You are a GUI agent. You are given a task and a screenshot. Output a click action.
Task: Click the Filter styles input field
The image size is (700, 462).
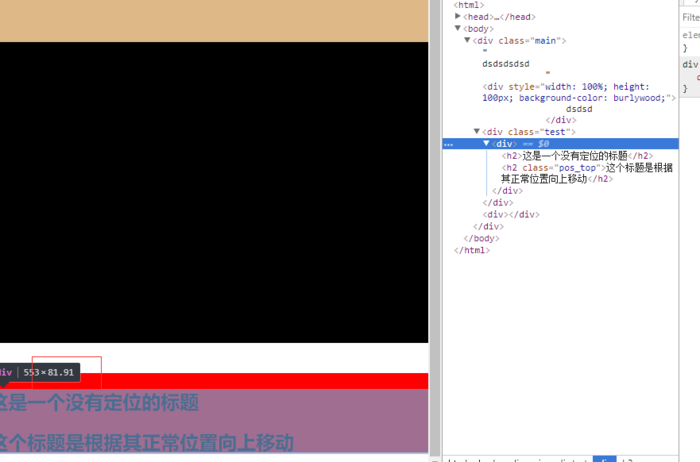691,17
